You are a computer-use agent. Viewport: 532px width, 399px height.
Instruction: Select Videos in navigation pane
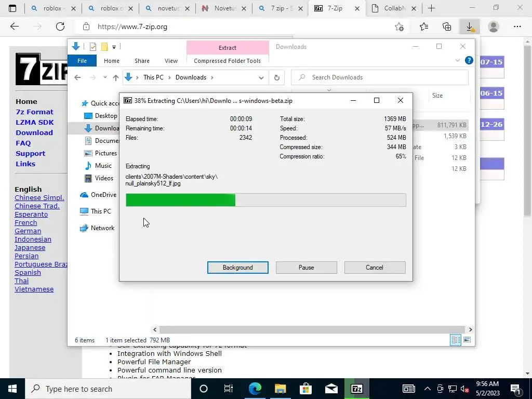99,178
